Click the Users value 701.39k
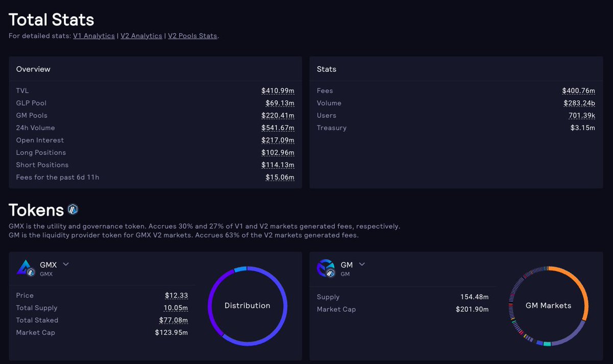613x364 pixels. point(582,115)
